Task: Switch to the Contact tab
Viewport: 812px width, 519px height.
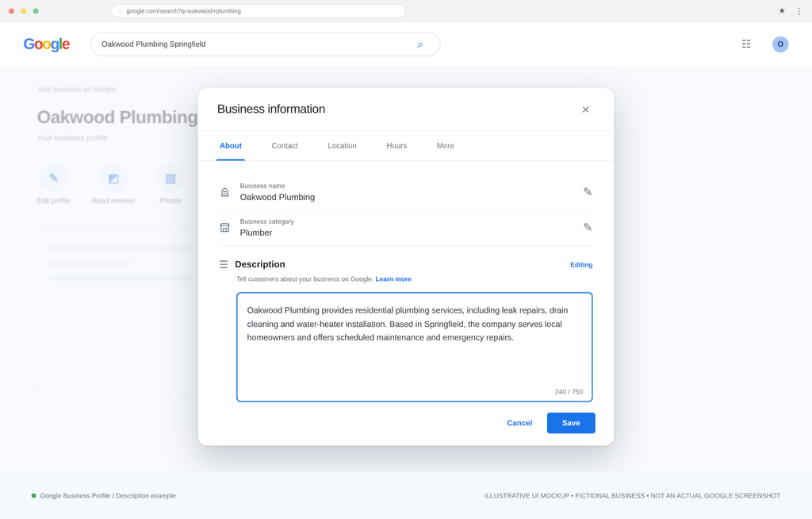Action: [285, 146]
